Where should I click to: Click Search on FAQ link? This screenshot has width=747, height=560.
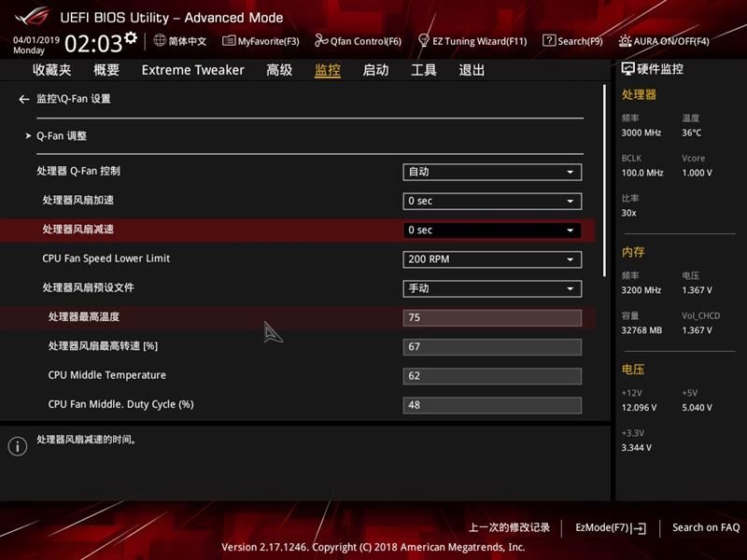tap(706, 527)
